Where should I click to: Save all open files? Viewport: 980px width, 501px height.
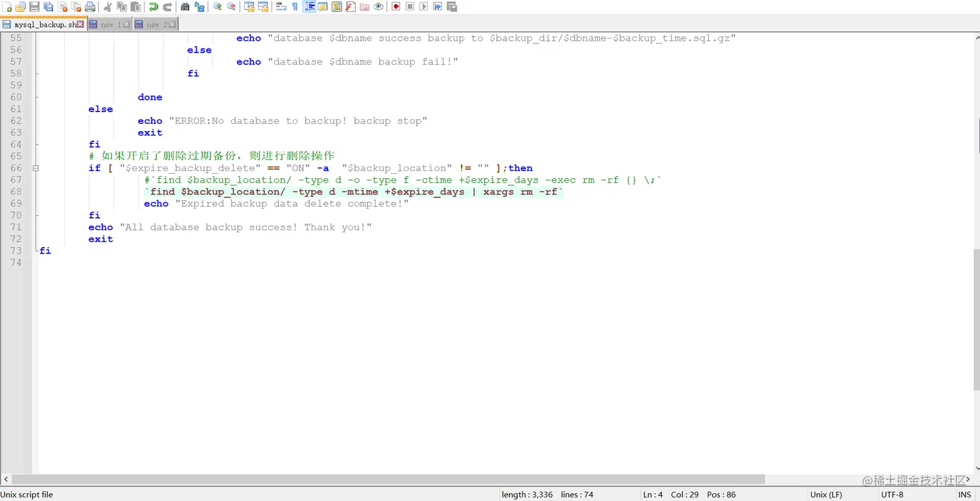48,6
